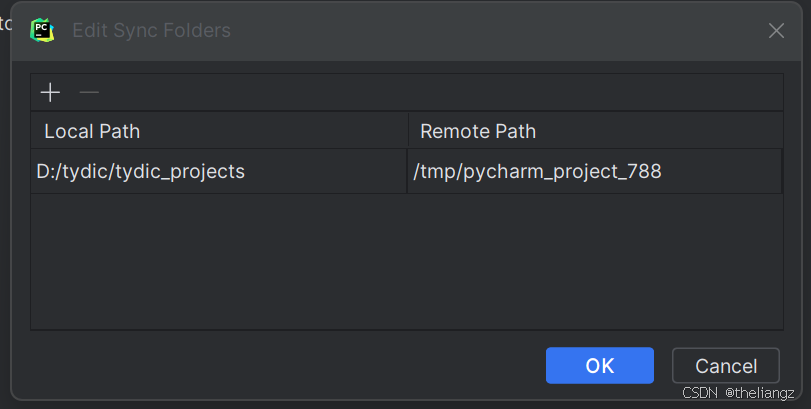Click the divider between the two path cells
811x409 pixels.
click(x=407, y=171)
